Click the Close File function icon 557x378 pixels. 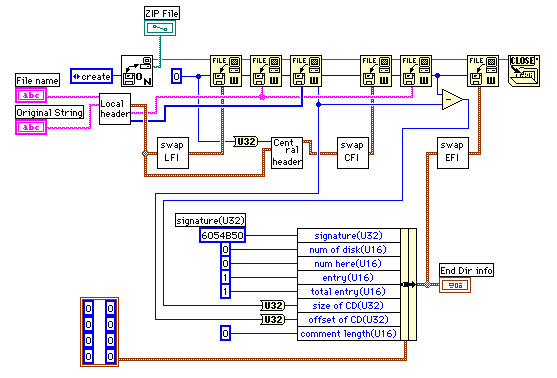524,71
